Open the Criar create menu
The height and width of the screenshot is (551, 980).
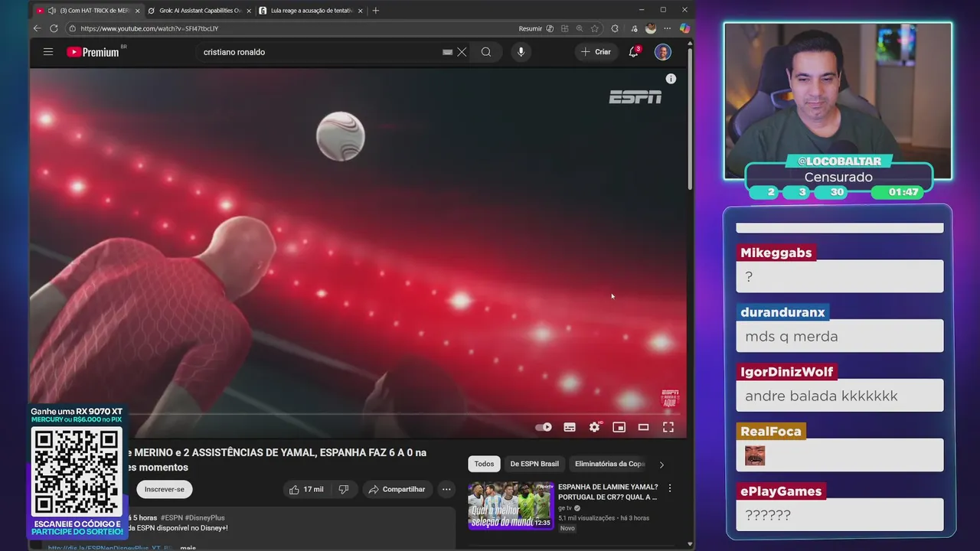(596, 52)
